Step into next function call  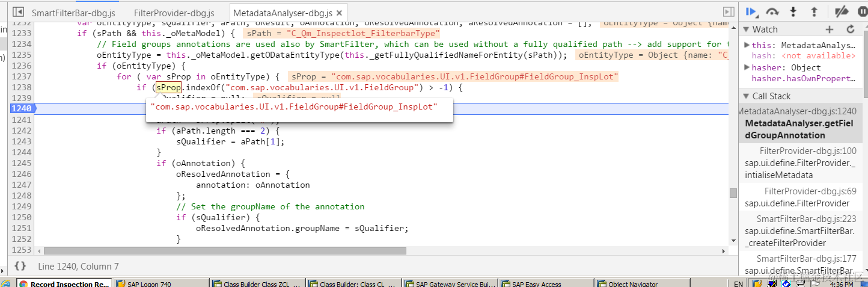793,11
